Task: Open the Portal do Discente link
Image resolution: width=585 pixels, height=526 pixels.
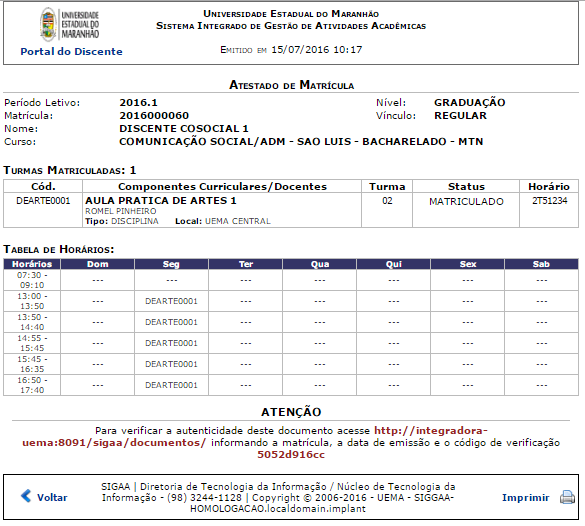Action: click(71, 51)
